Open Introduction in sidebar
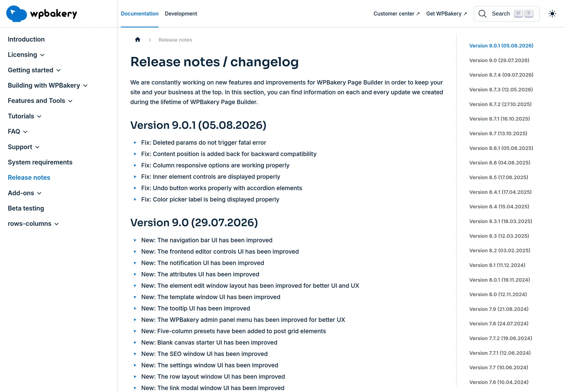 pyautogui.click(x=26, y=39)
